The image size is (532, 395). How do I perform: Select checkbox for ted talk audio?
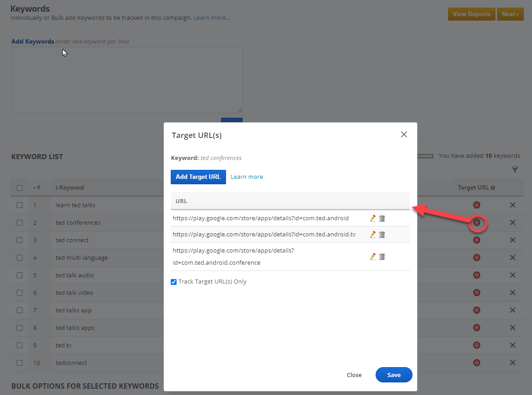click(19, 275)
